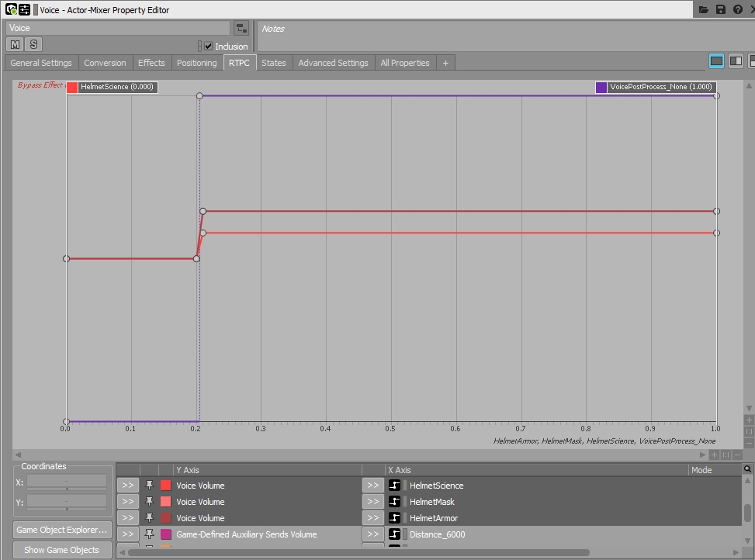This screenshot has width=755, height=560.
Task: Click the vertical zoom-in plus beside the graph
Action: pos(749,420)
